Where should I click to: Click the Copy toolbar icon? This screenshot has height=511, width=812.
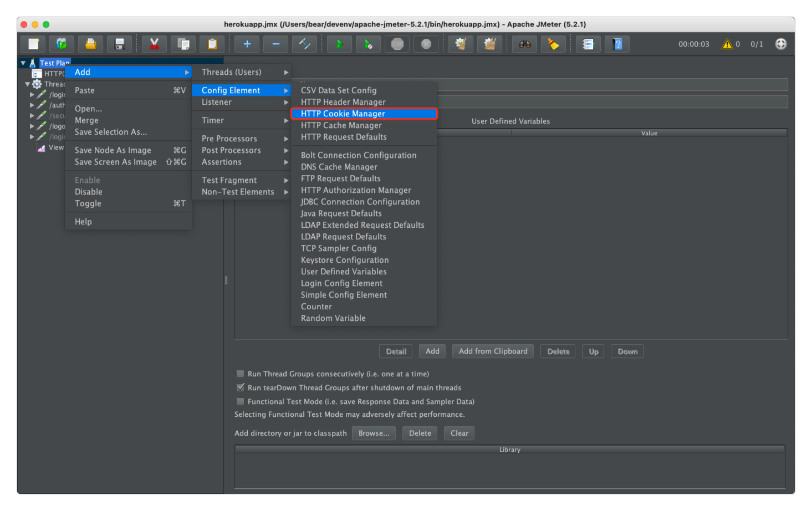tap(183, 44)
